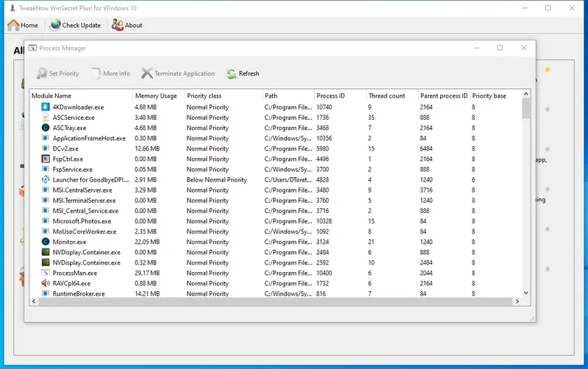The image size is (588, 369).
Task: Click the Process Manager title bar icon
Action: click(x=32, y=48)
